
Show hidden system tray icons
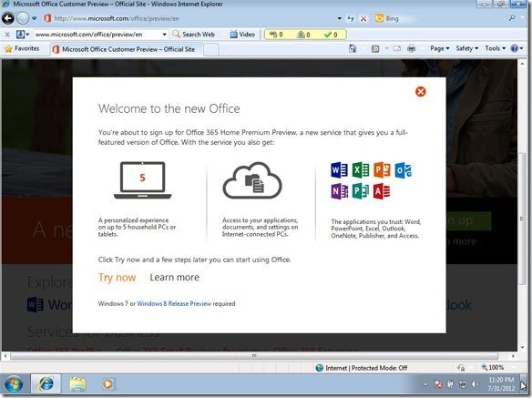coord(425,384)
